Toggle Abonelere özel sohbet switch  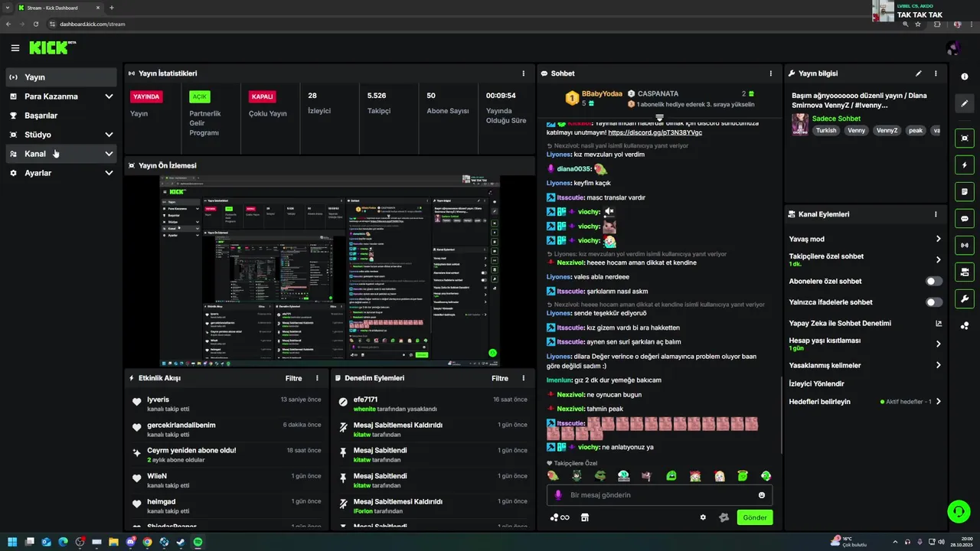(x=934, y=281)
